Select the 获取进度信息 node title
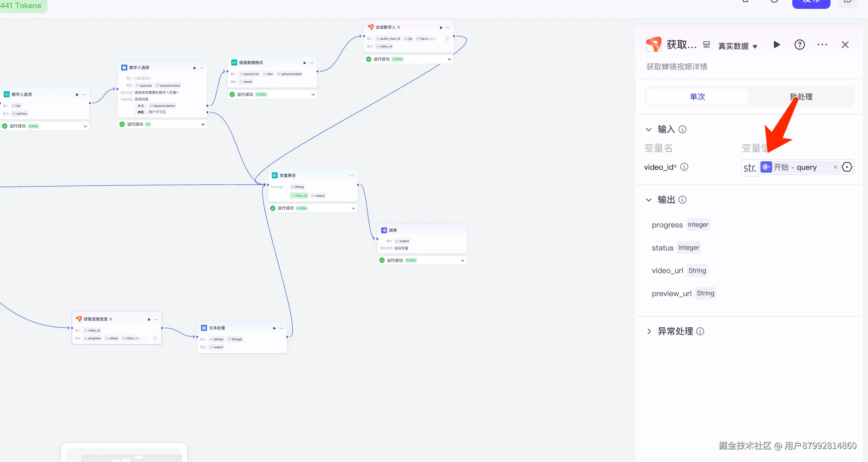 click(96, 319)
